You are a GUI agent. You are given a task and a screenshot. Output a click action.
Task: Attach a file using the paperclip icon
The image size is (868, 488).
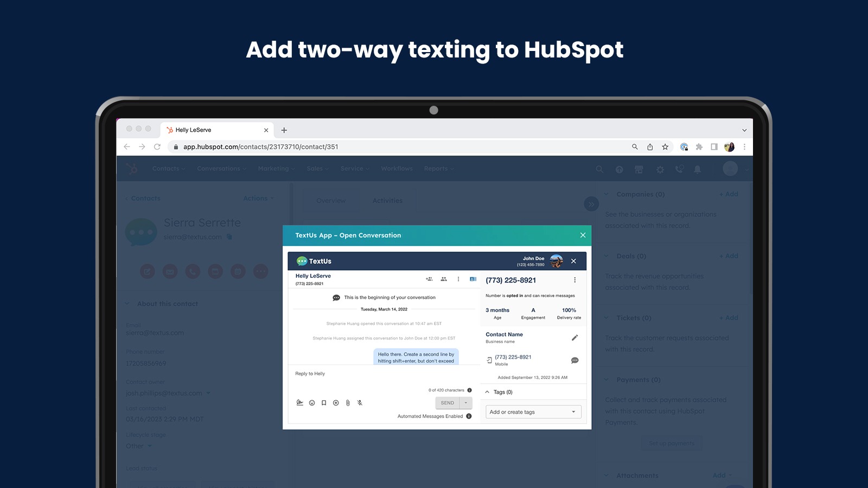tap(347, 402)
